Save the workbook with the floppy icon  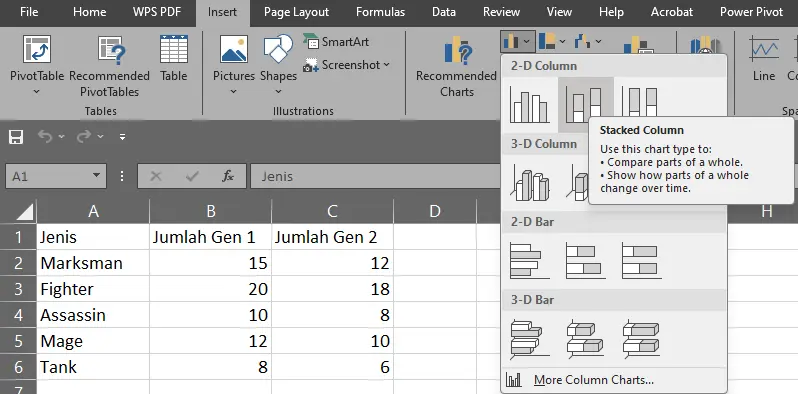16,136
